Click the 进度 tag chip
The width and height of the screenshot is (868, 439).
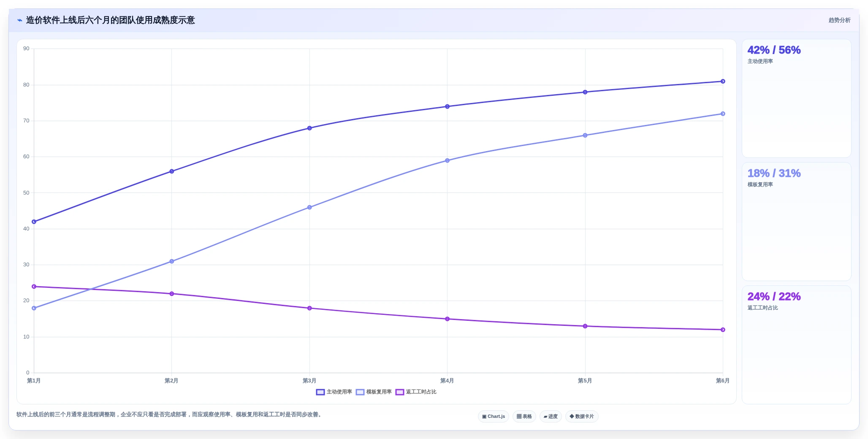(551, 417)
